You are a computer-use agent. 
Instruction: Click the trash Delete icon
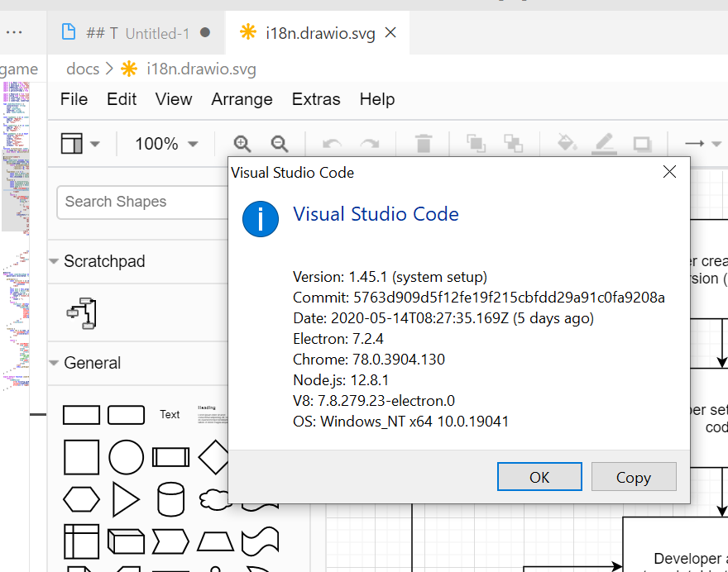[x=424, y=143]
